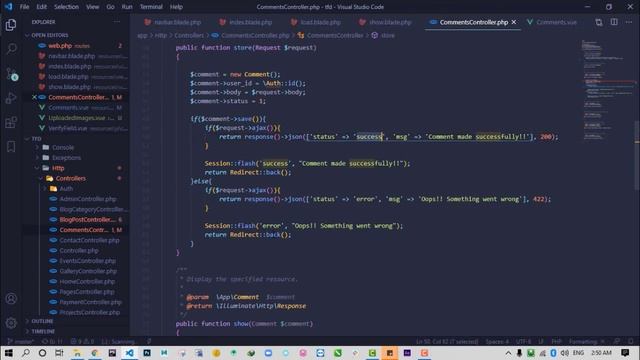The height and width of the screenshot is (360, 640).
Task: Show hidden system tray icons
Action: [508, 353]
